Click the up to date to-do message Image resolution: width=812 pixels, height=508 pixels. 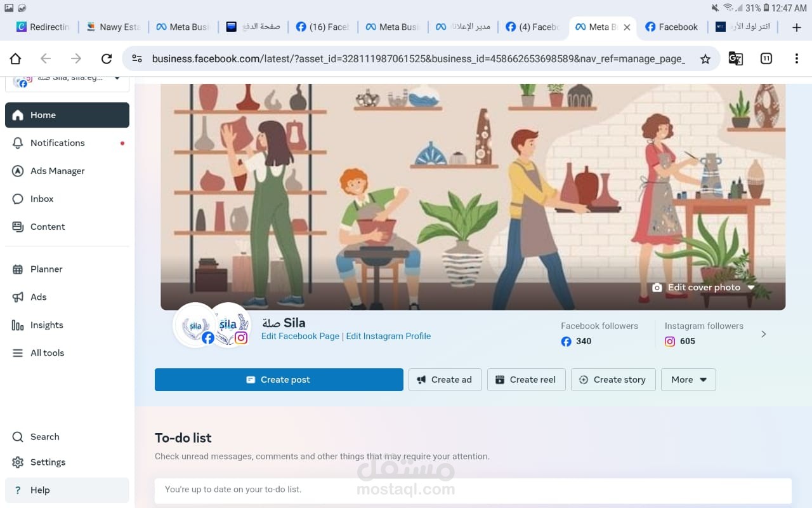233,490
